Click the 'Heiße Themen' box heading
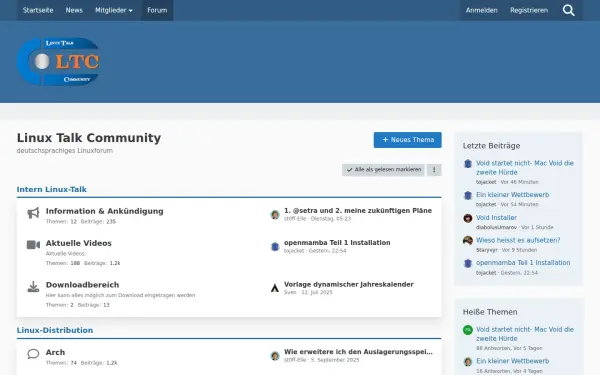 [490, 312]
